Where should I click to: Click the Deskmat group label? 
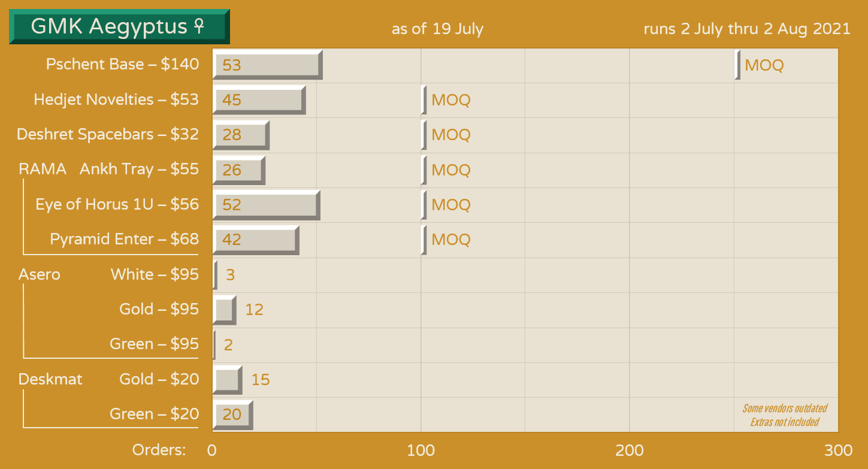(50, 379)
